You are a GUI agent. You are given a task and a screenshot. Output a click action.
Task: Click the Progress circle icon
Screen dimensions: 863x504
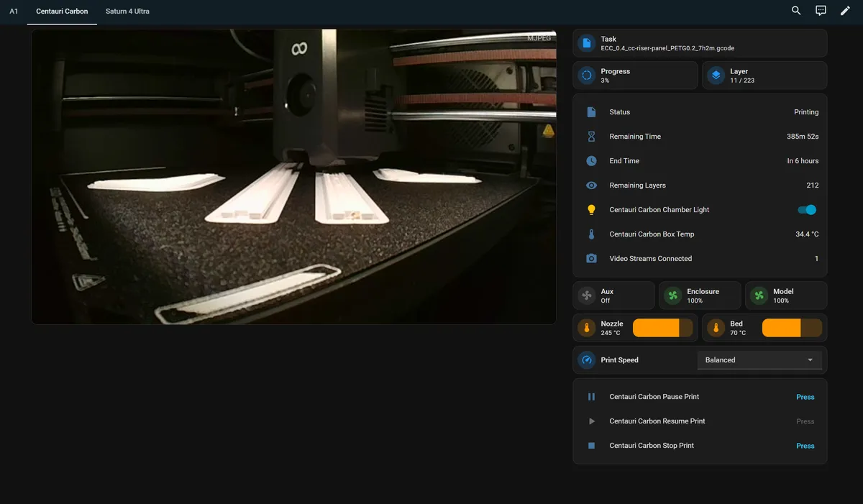click(587, 75)
